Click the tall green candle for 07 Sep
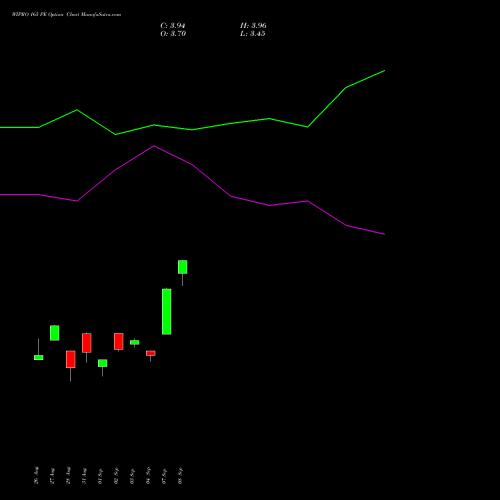Screen dimensions: 500x500 167,312
